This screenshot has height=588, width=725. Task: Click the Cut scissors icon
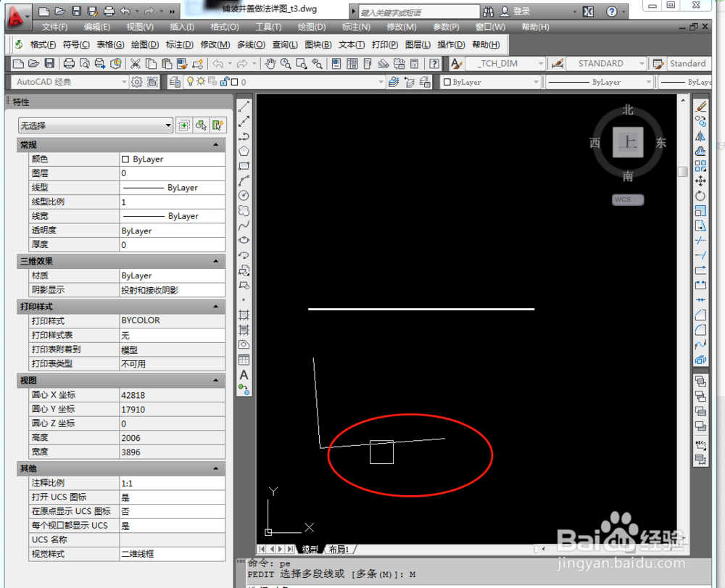click(x=135, y=64)
